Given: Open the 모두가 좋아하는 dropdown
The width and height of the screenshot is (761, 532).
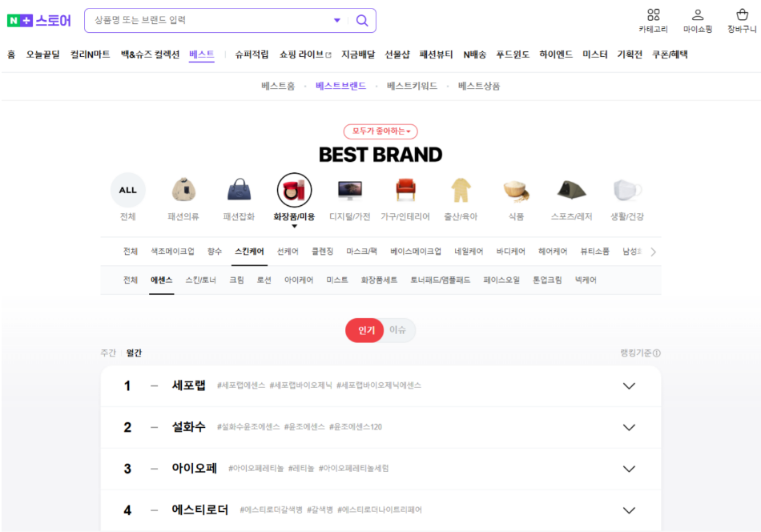Looking at the screenshot, I should tap(380, 131).
